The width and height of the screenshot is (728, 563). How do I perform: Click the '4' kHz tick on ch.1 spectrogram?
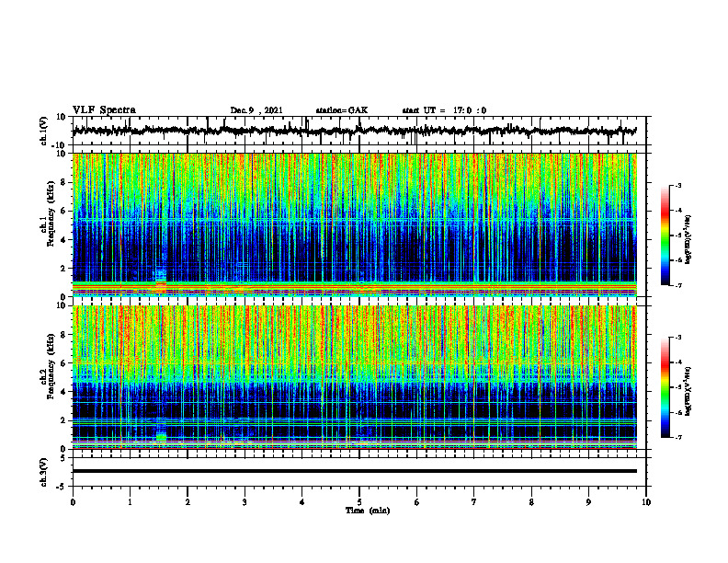[63, 240]
